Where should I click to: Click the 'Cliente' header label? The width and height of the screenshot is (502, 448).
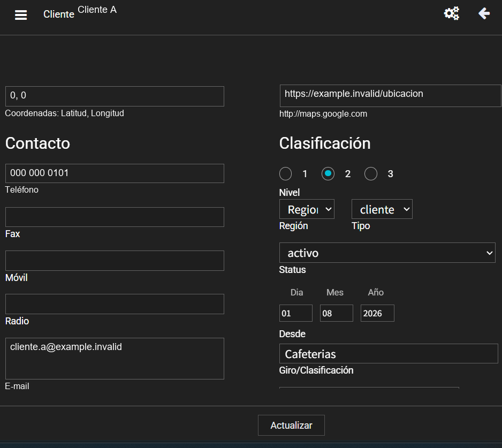pyautogui.click(x=59, y=14)
